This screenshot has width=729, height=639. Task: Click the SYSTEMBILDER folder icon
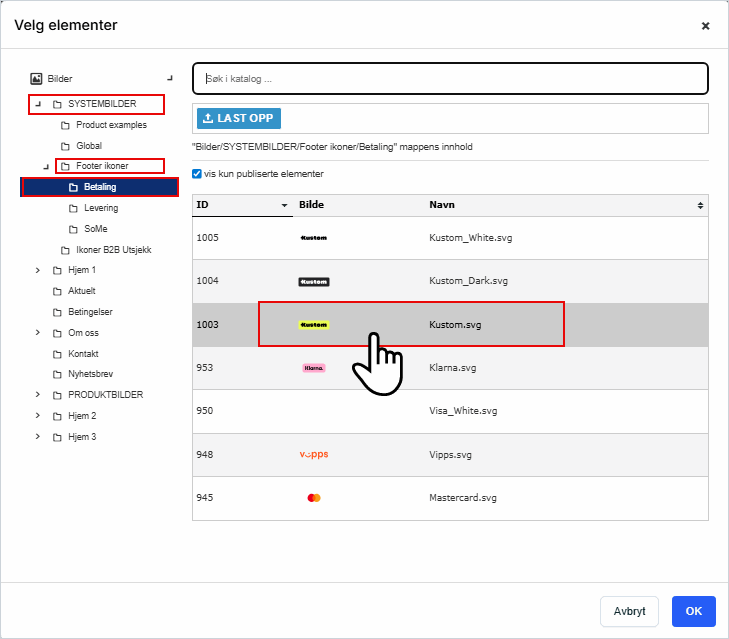pyautogui.click(x=57, y=104)
